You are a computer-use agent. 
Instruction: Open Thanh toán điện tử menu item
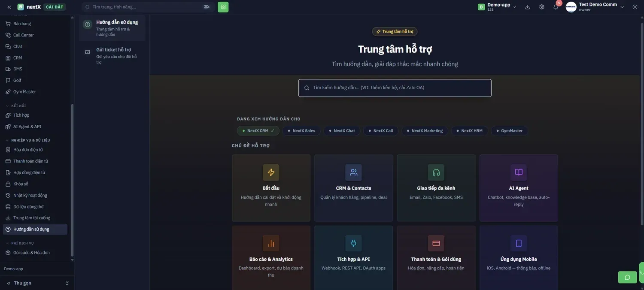tap(35, 161)
